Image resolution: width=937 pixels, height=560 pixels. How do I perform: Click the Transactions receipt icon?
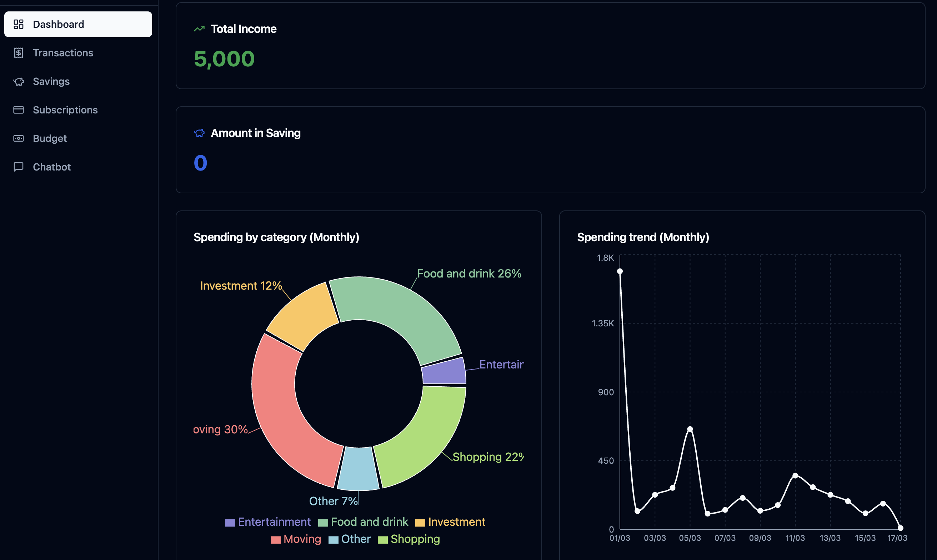coord(19,53)
